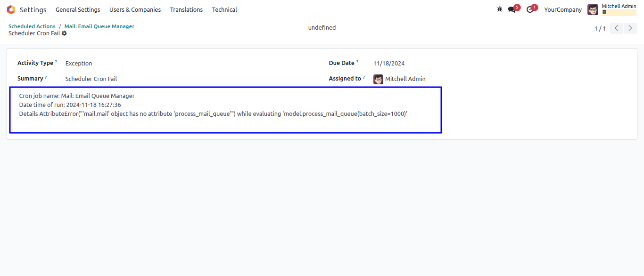Open the Odoo home menu logo
This screenshot has width=644, height=276.
pos(11,9)
